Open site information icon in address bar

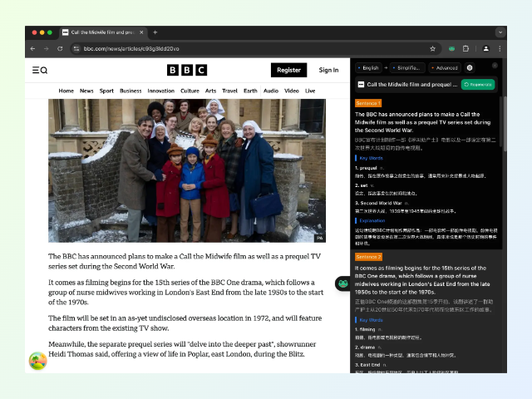76,49
